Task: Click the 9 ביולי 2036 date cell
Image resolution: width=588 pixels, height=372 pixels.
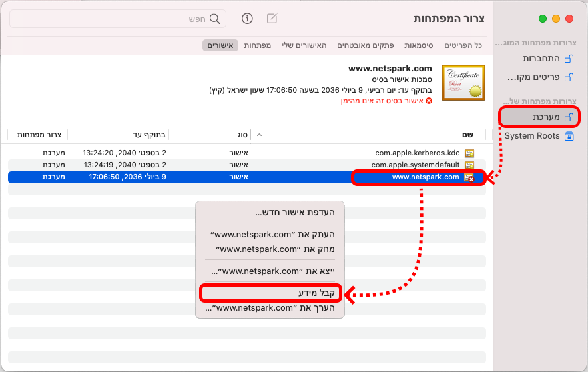Action: coord(127,177)
